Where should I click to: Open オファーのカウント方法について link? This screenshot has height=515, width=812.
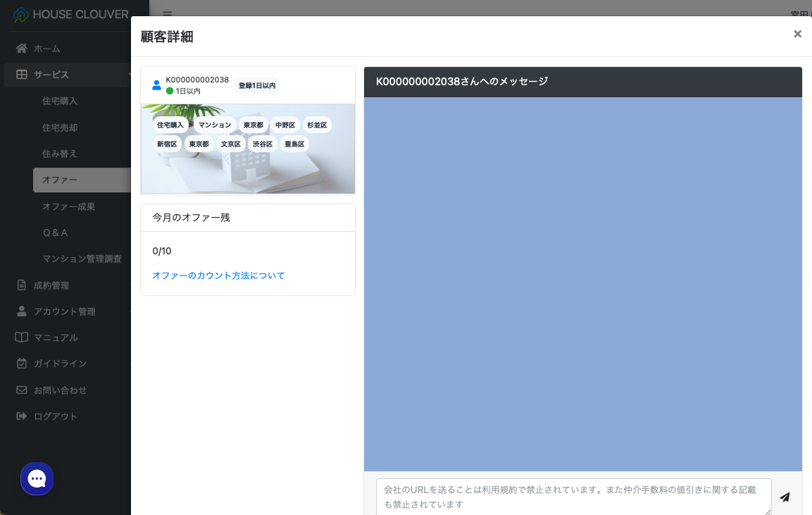[218, 275]
